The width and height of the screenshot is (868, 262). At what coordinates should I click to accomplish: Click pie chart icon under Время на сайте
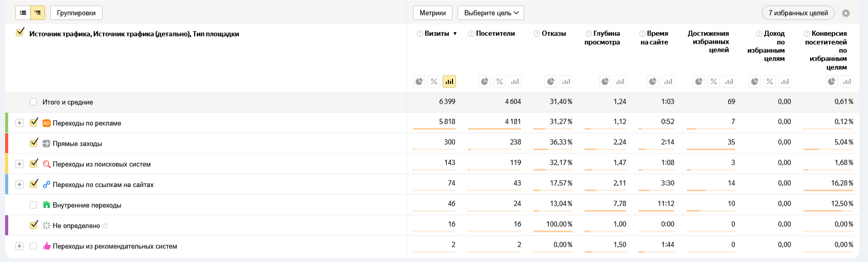(653, 82)
